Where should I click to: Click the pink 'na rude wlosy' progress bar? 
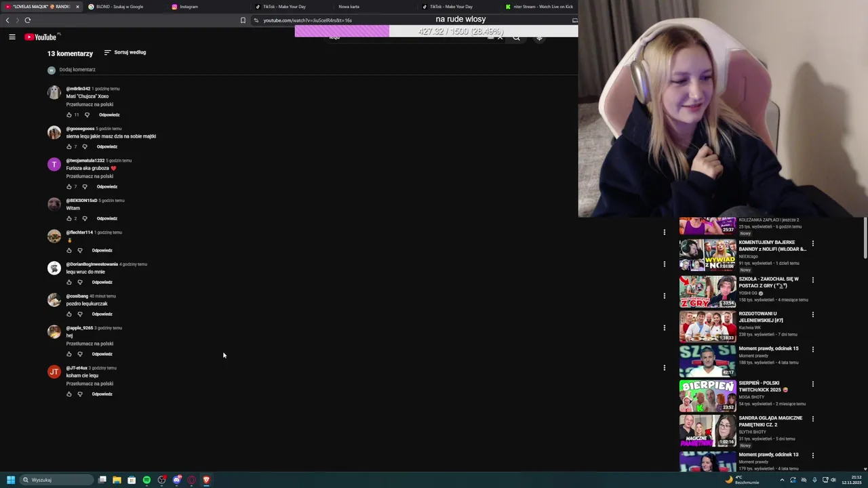click(436, 31)
